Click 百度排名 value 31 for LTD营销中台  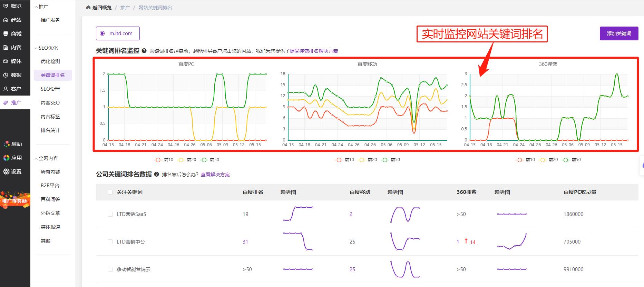245,242
